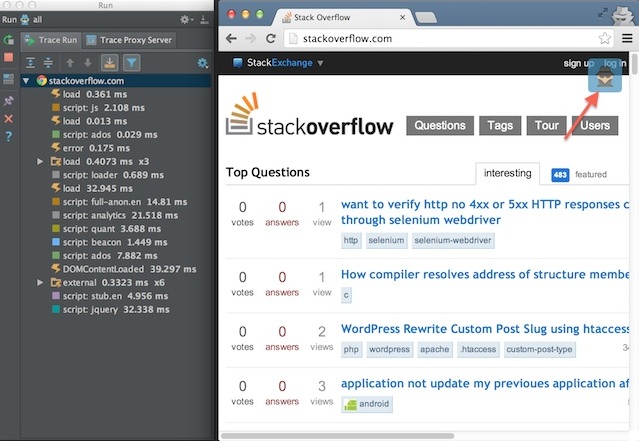Image resolution: width=639 pixels, height=441 pixels.
Task: Stop the running trace with red square
Action: coord(8,59)
